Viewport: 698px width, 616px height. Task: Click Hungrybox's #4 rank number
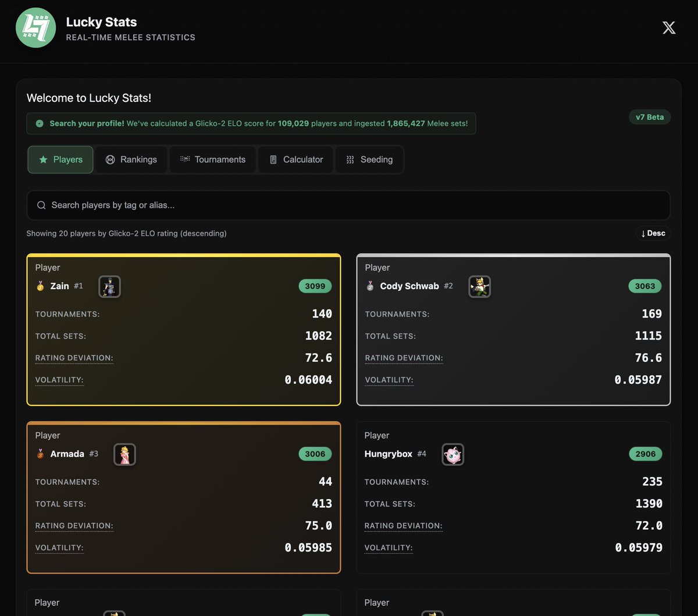click(422, 454)
